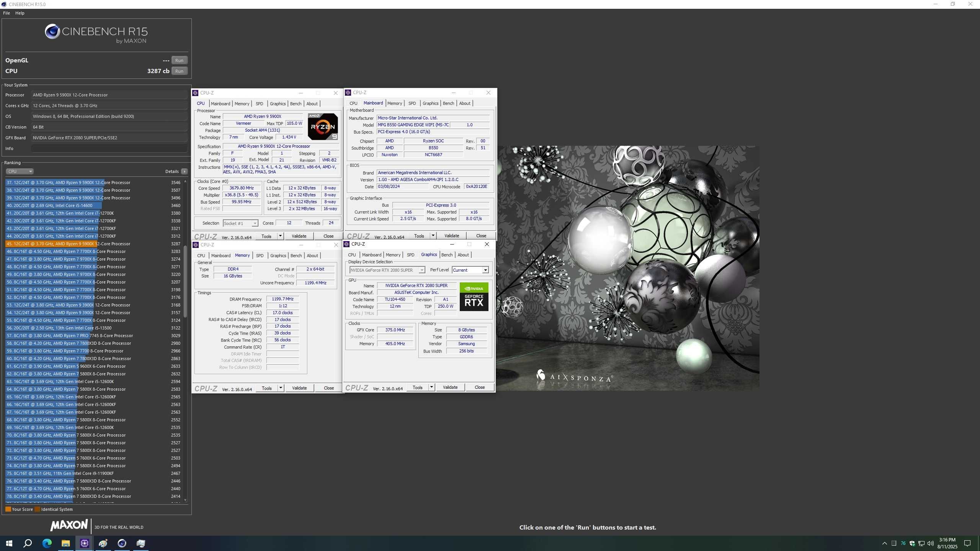Click the rendered spheres scene image
The image size is (980, 551).
click(628, 268)
